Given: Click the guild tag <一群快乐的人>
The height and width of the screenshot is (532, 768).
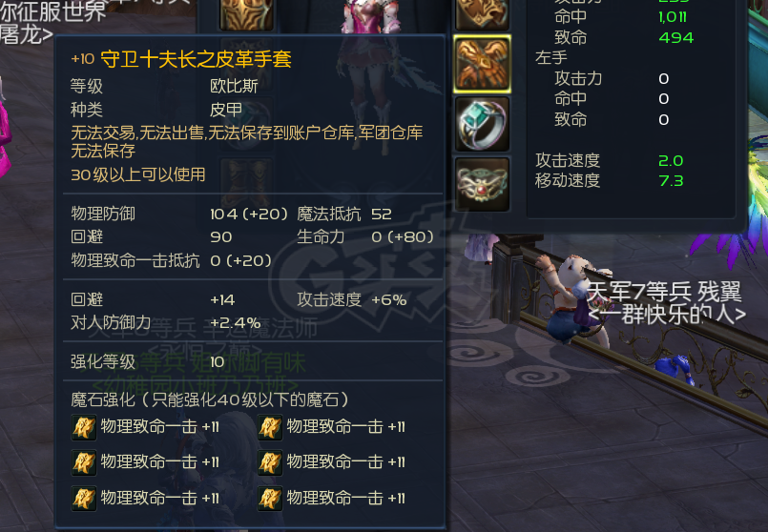Looking at the screenshot, I should (x=667, y=315).
